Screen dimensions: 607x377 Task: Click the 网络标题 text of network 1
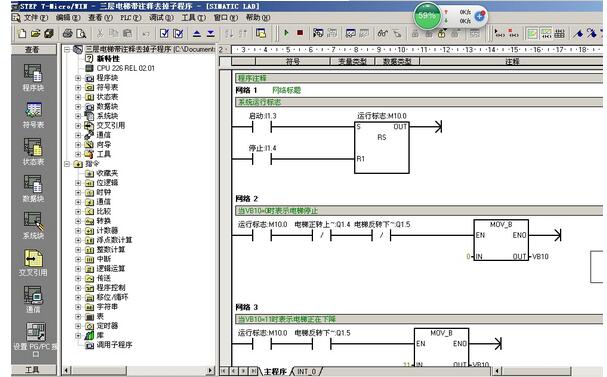(x=286, y=90)
